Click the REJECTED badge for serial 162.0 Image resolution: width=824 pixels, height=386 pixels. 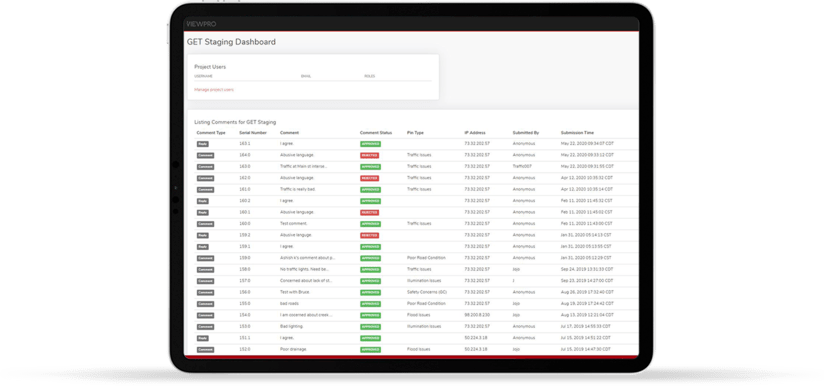pos(369,178)
